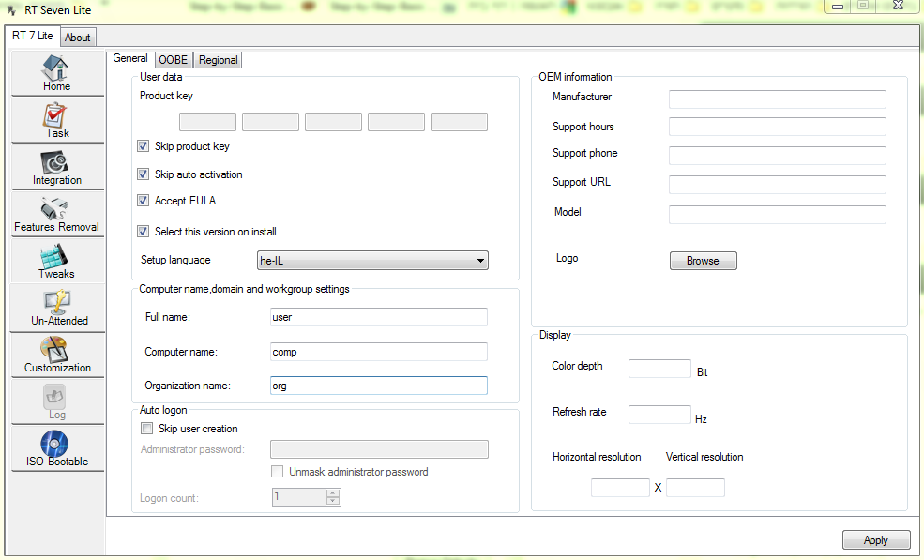Focus the Organization name field
The width and height of the screenshot is (924, 560).
click(x=378, y=386)
